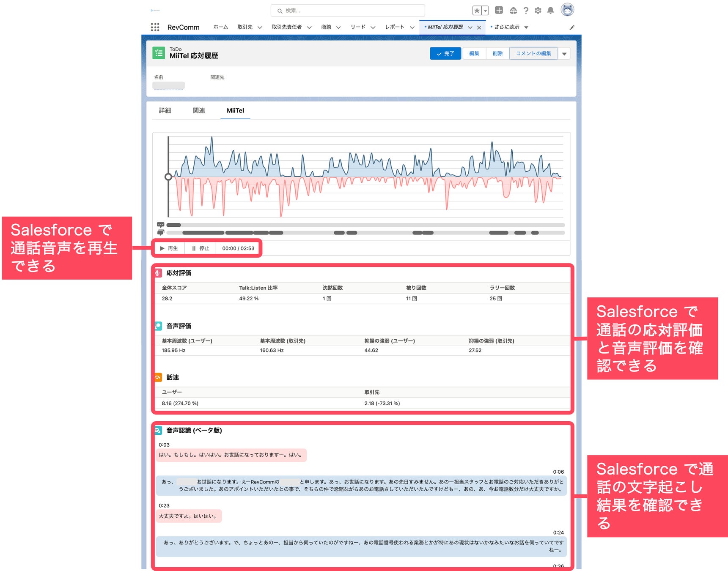Viewport: 728px width, 571px height.
Task: Open the favorites list dropdown arrow
Action: pos(485,11)
